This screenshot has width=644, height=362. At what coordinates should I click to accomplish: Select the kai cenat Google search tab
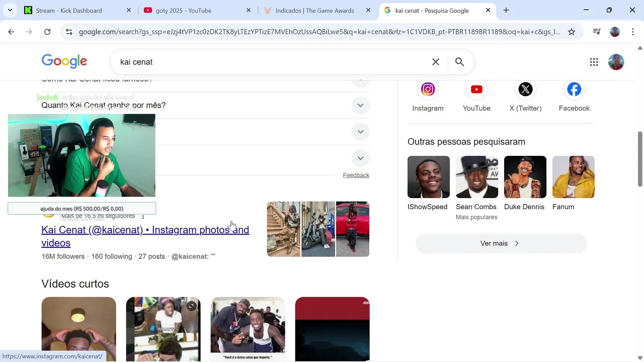pyautogui.click(x=433, y=10)
